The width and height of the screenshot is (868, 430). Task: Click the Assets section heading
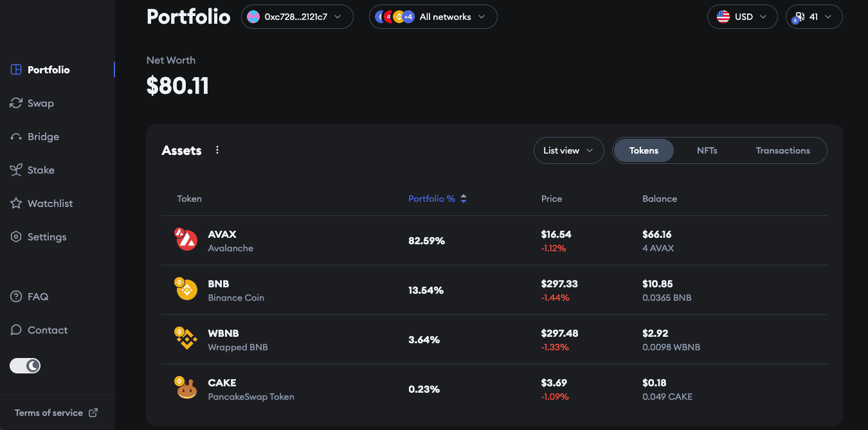(181, 150)
